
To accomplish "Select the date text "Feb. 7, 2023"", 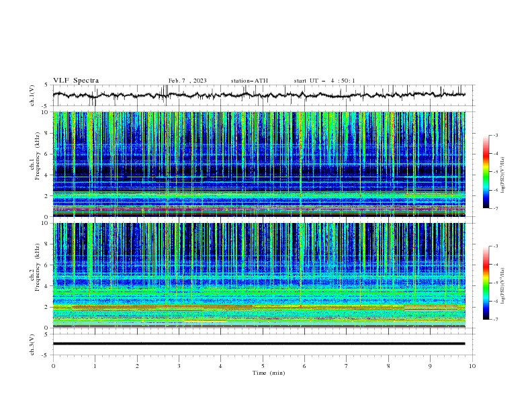I will pyautogui.click(x=187, y=81).
